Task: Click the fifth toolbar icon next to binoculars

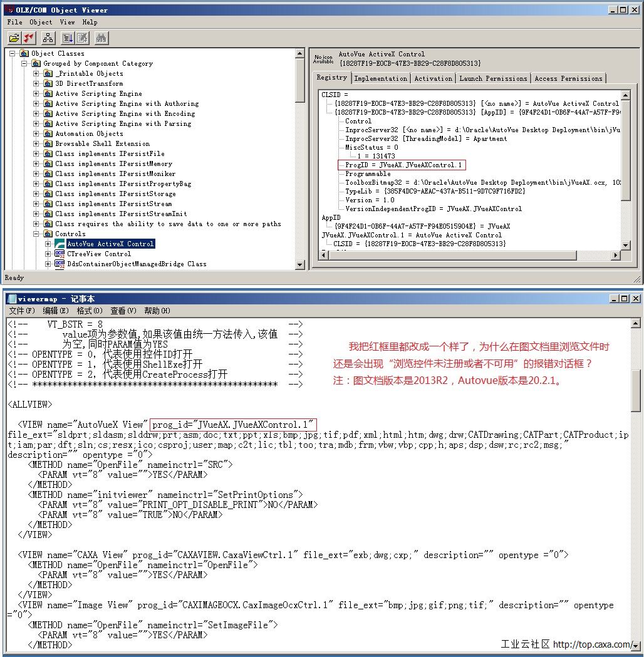Action: pyautogui.click(x=82, y=38)
